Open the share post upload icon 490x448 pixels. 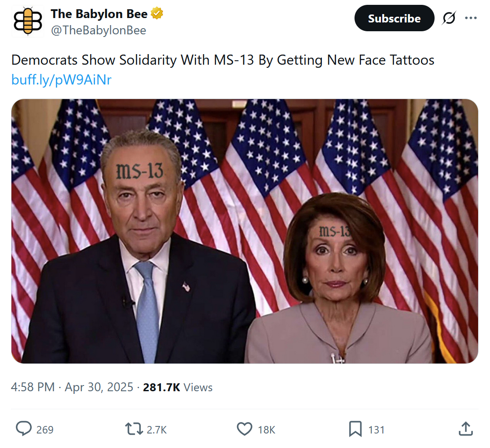(466, 429)
